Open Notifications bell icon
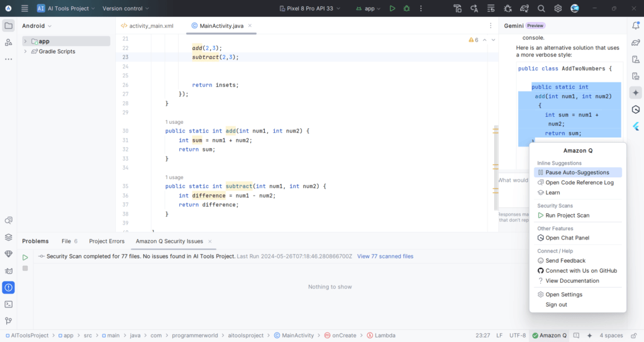The height and width of the screenshot is (342, 644). point(636,25)
